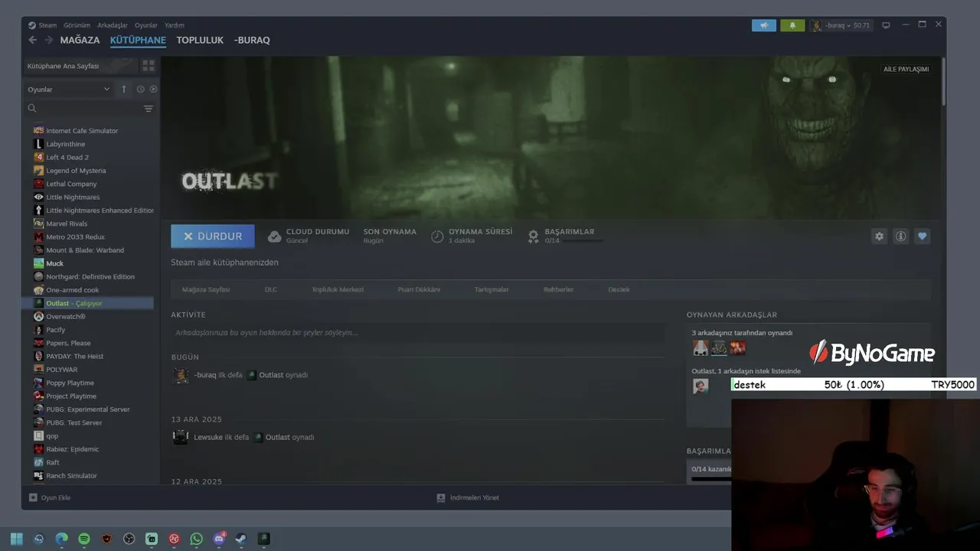Toggle the recent activity clock filter in the sidebar

[x=141, y=89]
